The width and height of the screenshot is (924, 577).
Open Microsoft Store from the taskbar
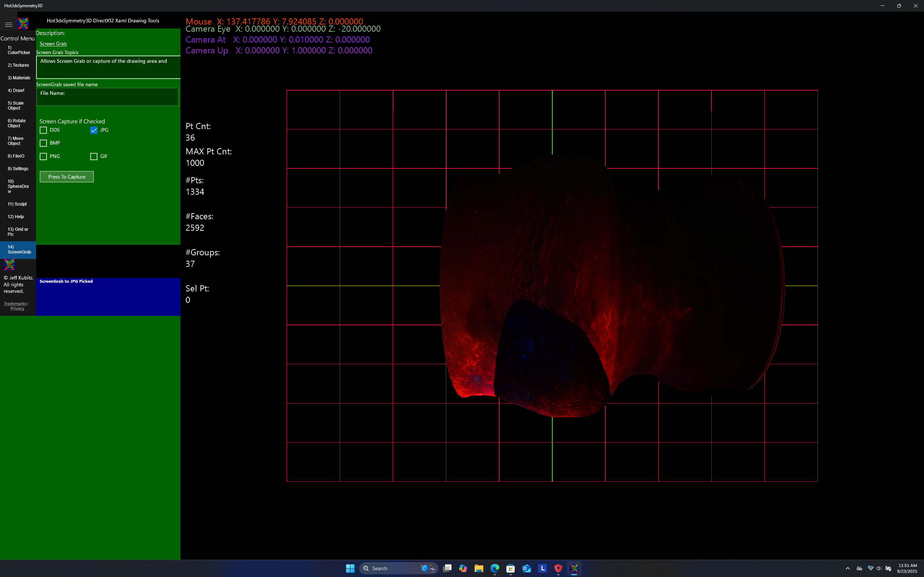pos(511,568)
